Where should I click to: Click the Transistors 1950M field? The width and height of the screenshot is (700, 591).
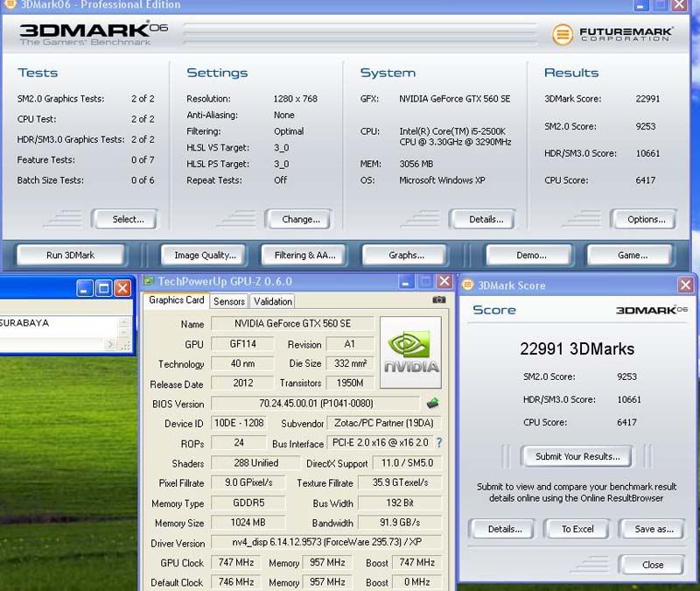(350, 383)
